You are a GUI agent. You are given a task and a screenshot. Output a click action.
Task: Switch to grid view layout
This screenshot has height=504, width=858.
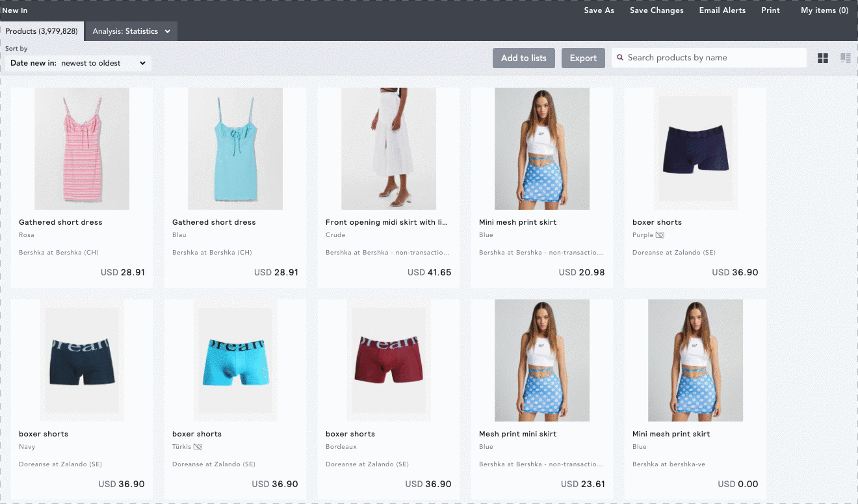pyautogui.click(x=823, y=58)
